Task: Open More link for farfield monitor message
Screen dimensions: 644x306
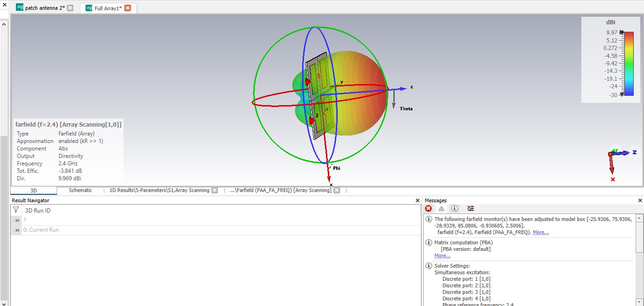Action: coord(540,232)
